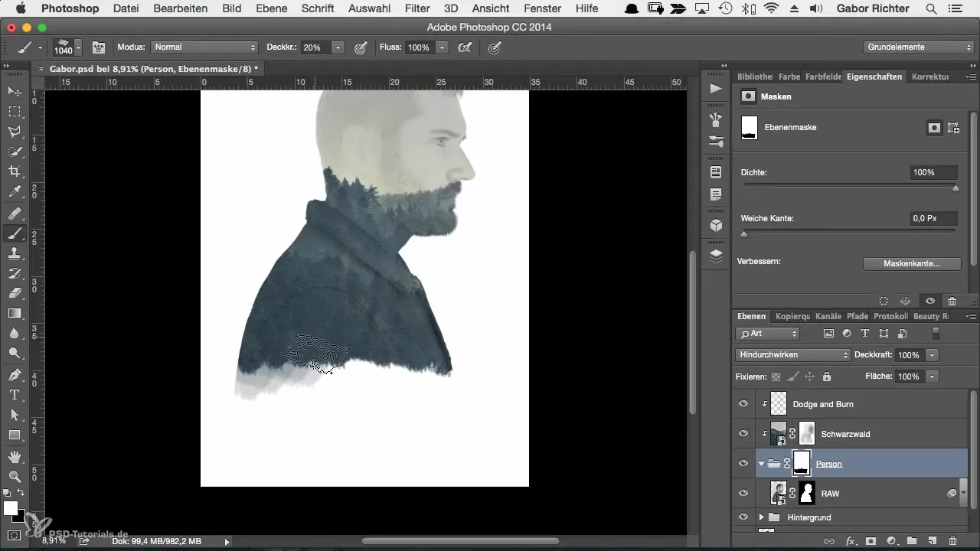Image resolution: width=980 pixels, height=551 pixels.
Task: Select the Rectangle shape tool
Action: point(14,435)
